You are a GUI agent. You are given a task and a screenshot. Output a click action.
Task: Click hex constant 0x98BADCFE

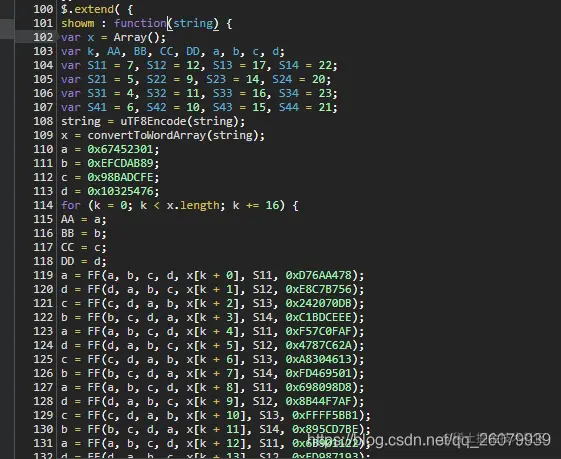pos(120,177)
